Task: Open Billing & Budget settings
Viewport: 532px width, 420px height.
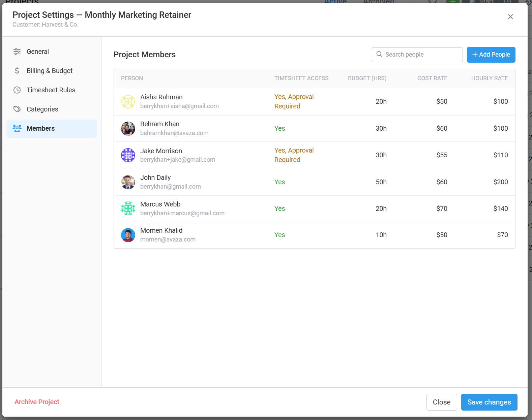Action: pos(52,71)
